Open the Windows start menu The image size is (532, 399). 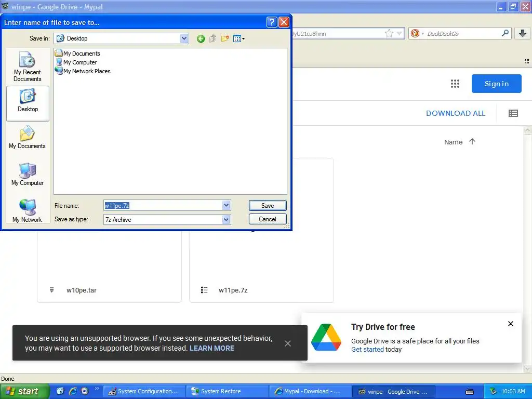coord(25,391)
